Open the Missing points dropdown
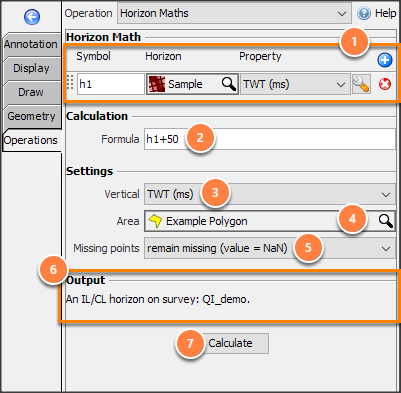Image resolution: width=401 pixels, height=393 pixels. click(270, 248)
